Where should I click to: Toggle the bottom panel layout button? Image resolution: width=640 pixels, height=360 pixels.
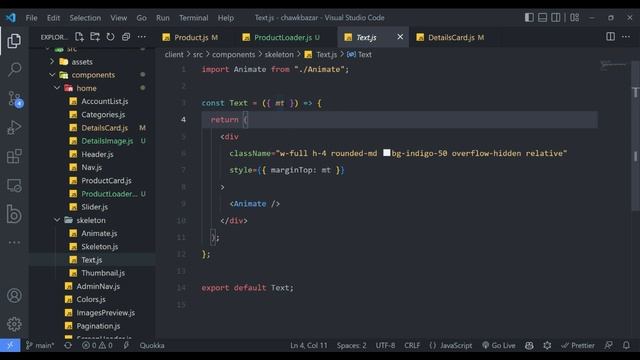(542, 18)
